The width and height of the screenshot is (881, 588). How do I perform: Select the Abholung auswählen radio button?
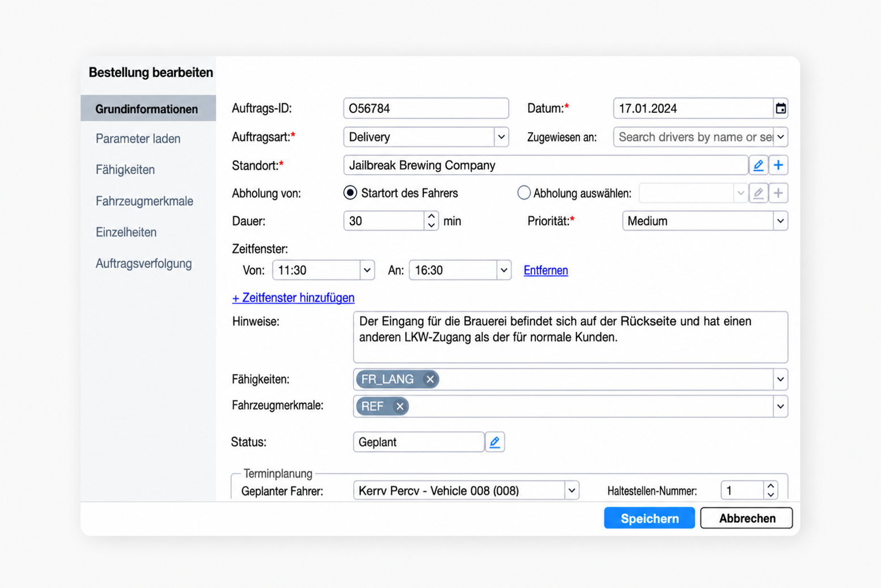coord(524,193)
